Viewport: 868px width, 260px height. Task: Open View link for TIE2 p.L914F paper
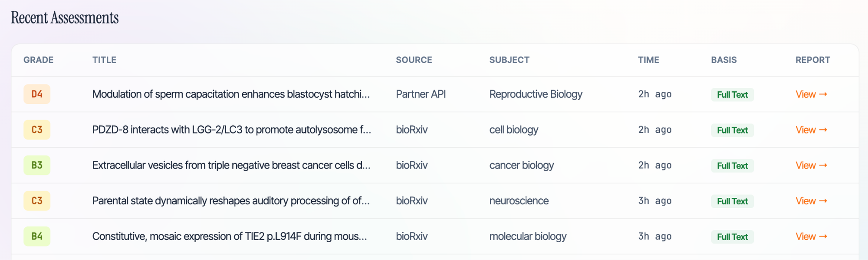(811, 237)
